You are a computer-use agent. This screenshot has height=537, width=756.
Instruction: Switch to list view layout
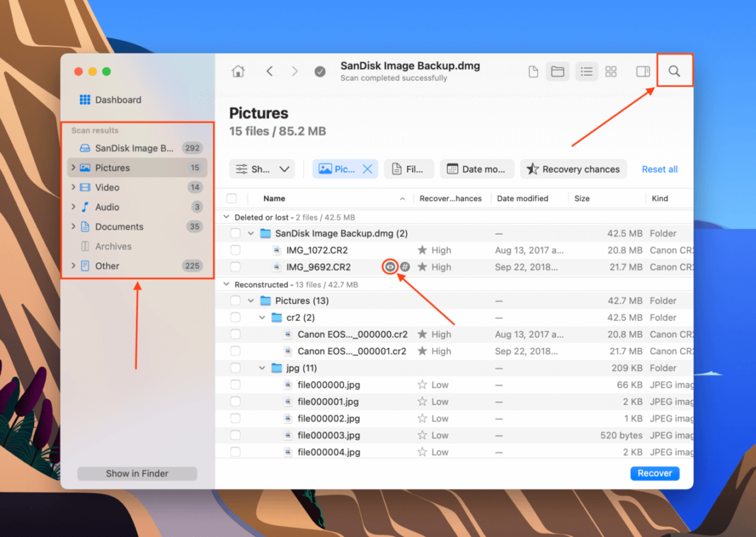pyautogui.click(x=586, y=71)
